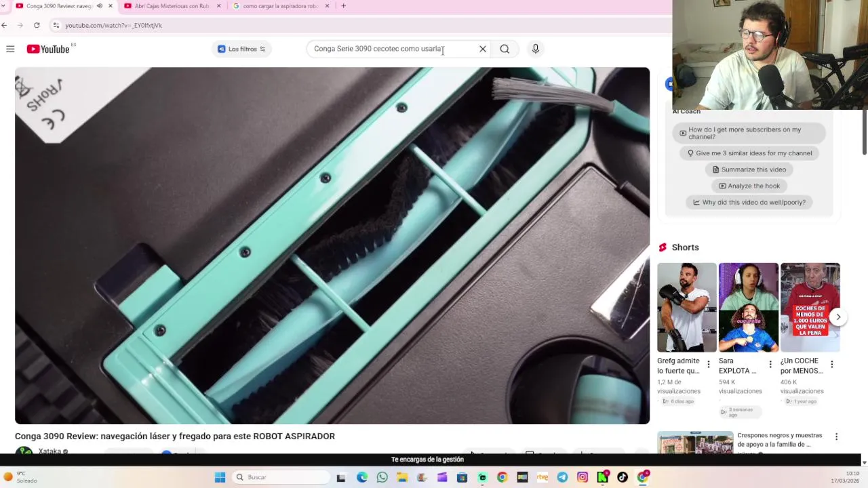
Task: Choose Why did this video do well/poorly
Action: (749, 202)
